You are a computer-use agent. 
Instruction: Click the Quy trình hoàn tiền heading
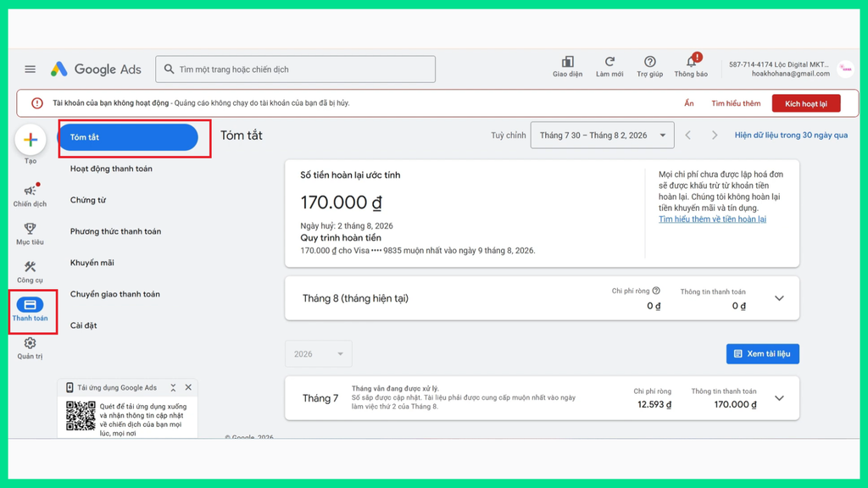point(341,238)
